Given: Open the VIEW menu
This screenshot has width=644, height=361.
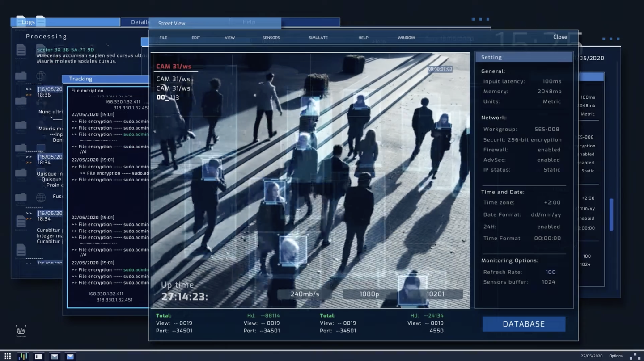Looking at the screenshot, I should [x=230, y=38].
